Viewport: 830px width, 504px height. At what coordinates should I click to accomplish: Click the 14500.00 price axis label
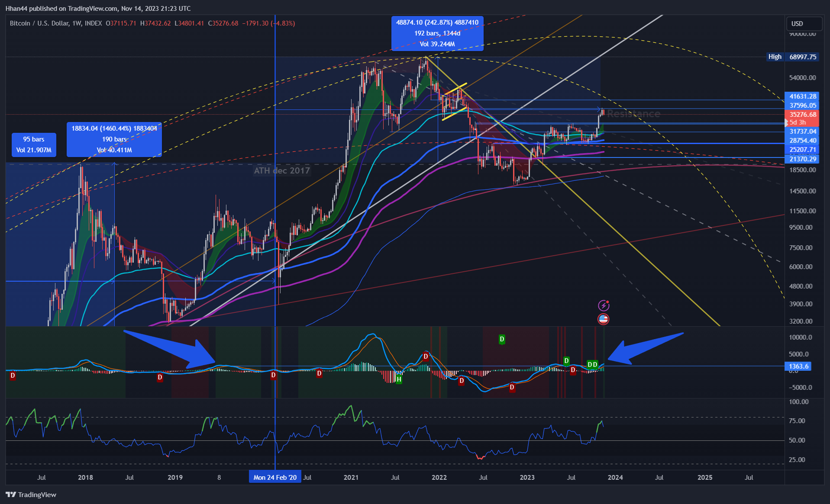[802, 191]
